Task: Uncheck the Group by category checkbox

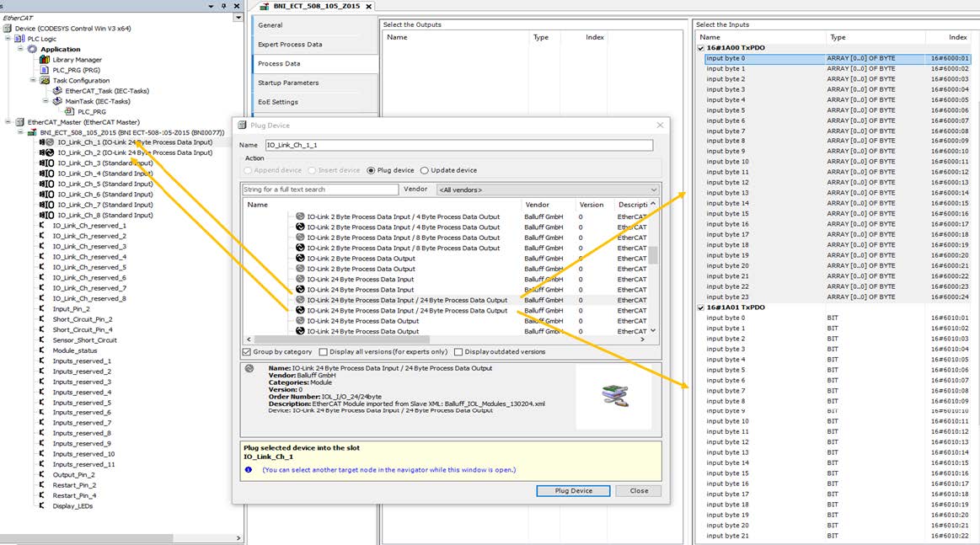Action: pyautogui.click(x=247, y=352)
